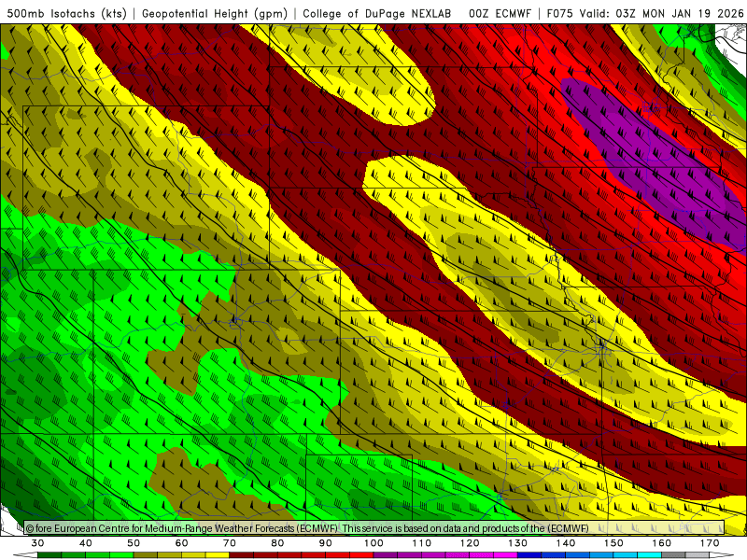Screen dimensions: 747x560
Task: Select the dark gray swatch starting at 160
Action: [673, 555]
